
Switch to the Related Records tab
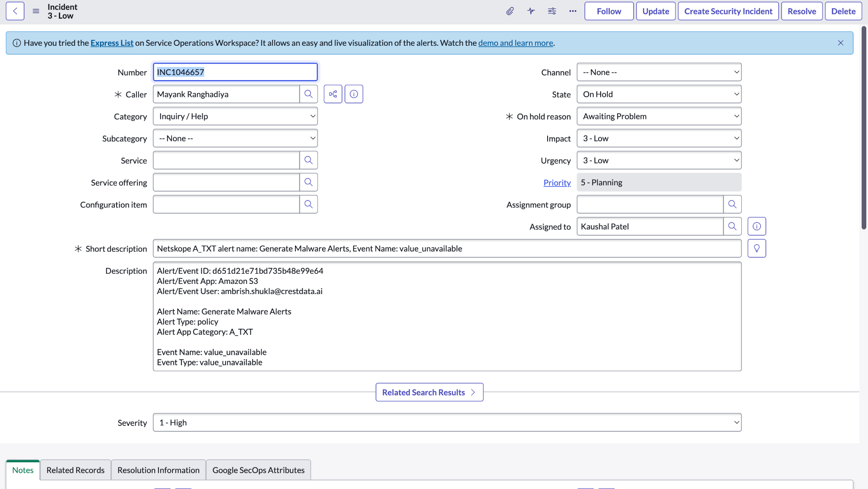click(x=75, y=470)
